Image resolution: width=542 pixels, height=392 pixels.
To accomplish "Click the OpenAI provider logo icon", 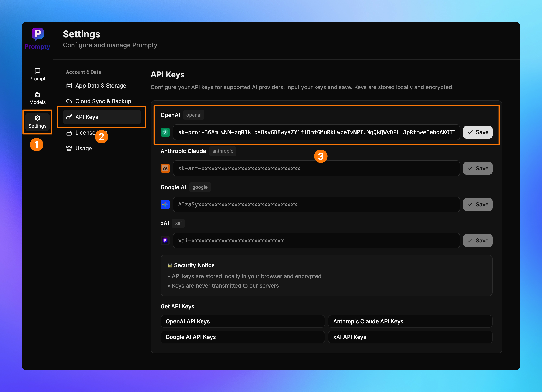I will coord(165,132).
